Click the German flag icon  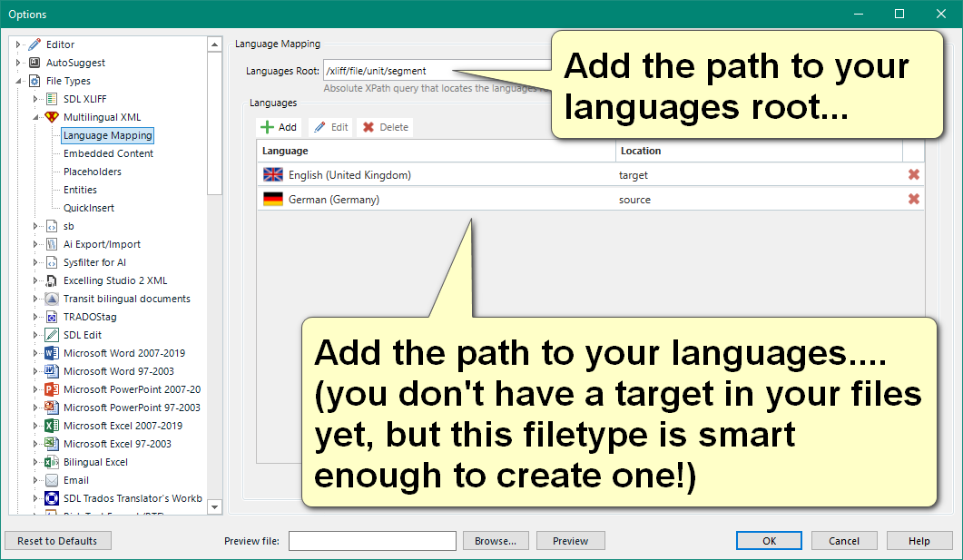(272, 199)
